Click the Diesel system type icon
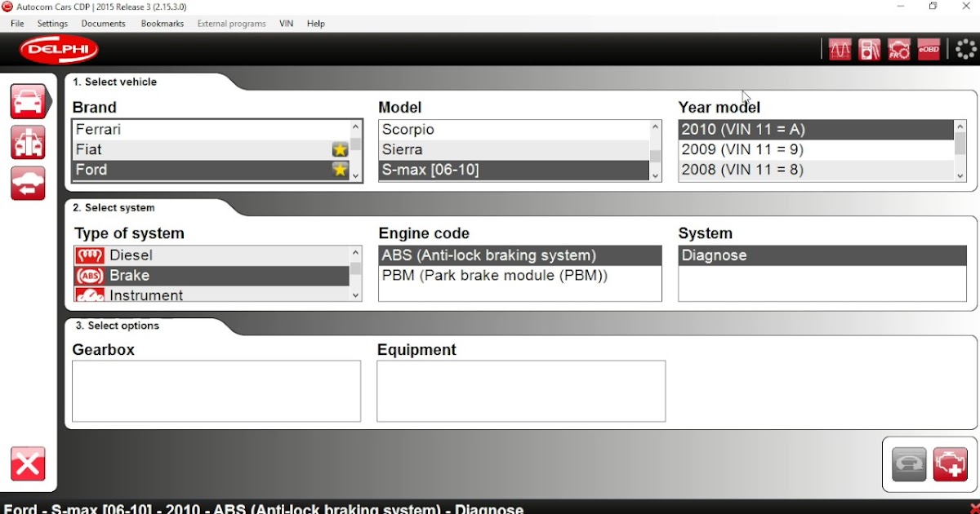This screenshot has width=980, height=514. [89, 255]
